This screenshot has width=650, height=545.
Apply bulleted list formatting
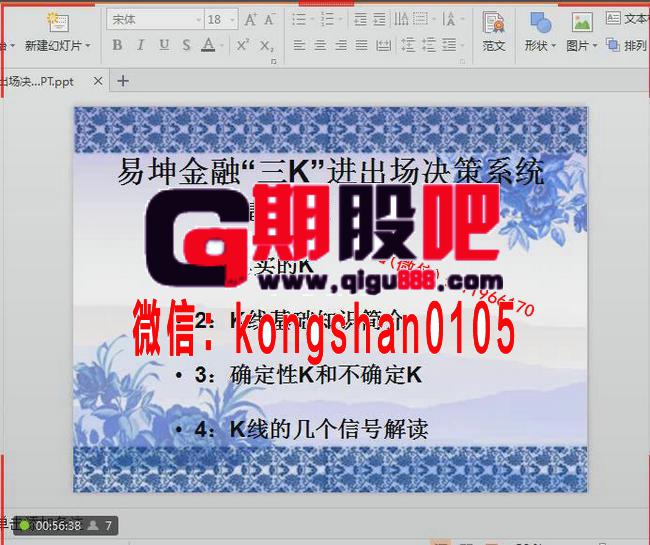point(298,19)
